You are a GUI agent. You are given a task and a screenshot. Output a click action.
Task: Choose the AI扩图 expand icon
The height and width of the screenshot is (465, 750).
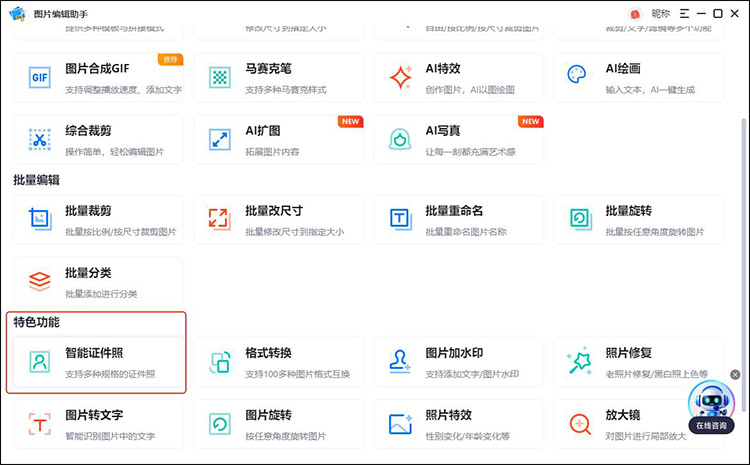(220, 139)
